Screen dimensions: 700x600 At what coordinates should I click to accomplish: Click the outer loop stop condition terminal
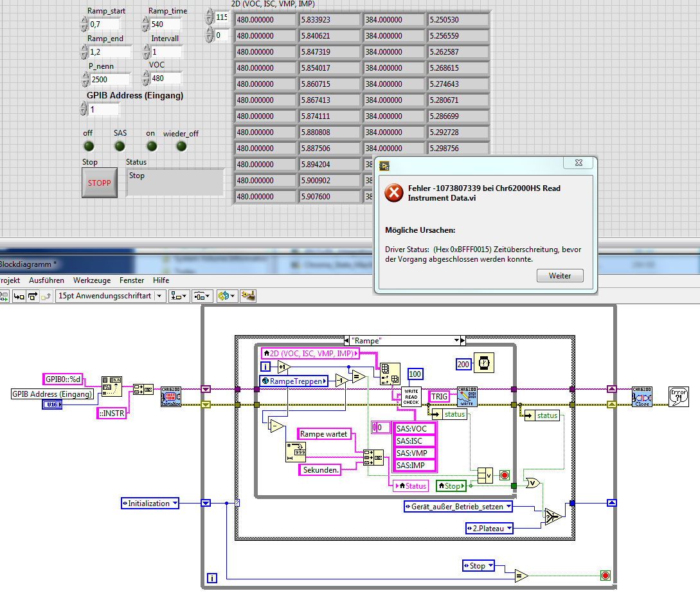tap(606, 576)
